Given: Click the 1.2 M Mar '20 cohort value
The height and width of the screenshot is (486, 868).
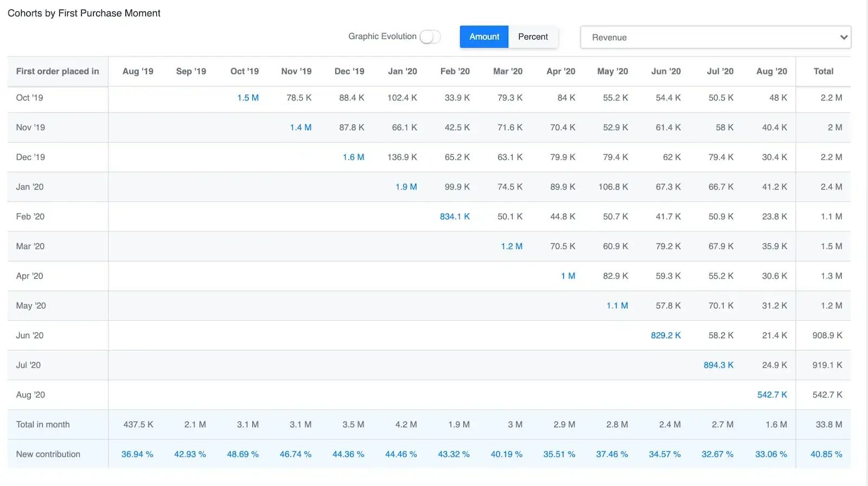Looking at the screenshot, I should [512, 247].
